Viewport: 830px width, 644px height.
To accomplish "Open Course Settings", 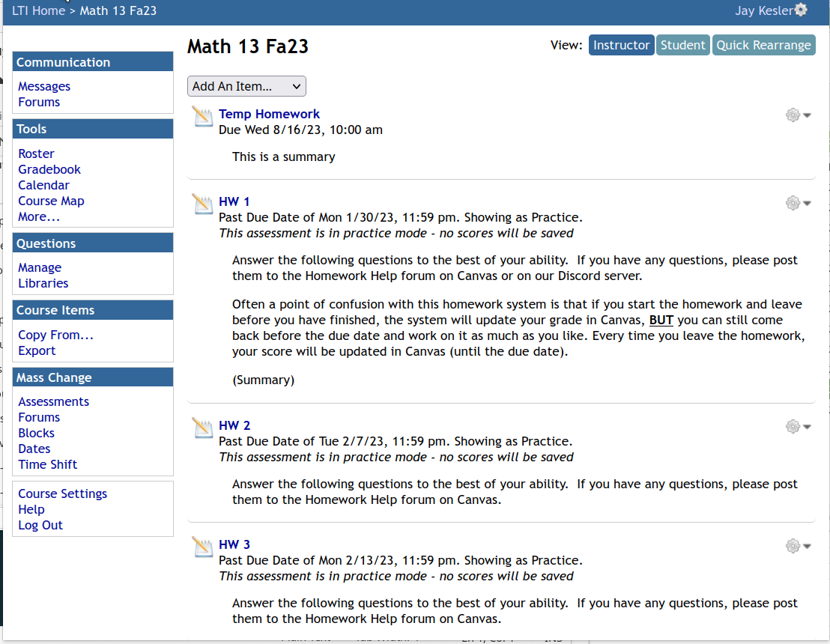I will pyautogui.click(x=62, y=493).
